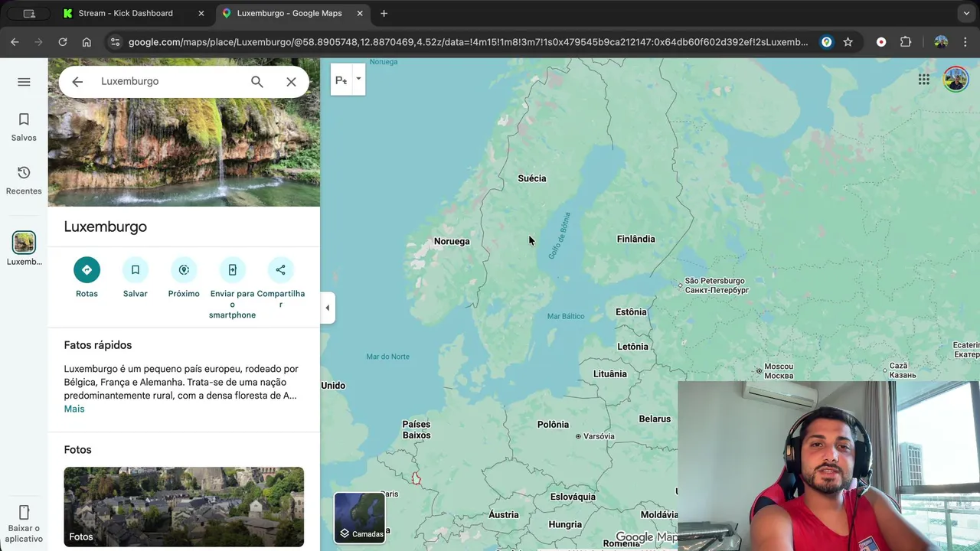980x551 pixels.
Task: Click Enviar para o smartphone icon
Action: (232, 270)
